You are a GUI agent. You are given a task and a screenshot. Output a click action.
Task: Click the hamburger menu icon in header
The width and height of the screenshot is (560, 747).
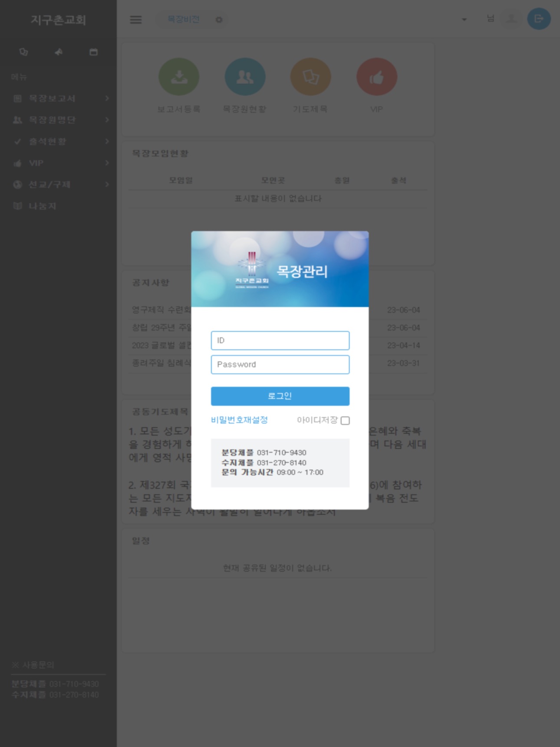tap(136, 20)
